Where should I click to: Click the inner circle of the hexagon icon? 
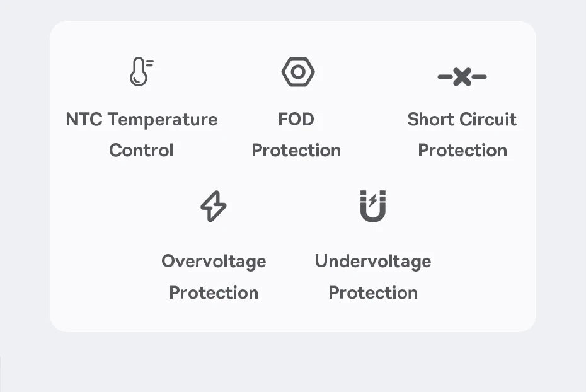pyautogui.click(x=297, y=72)
